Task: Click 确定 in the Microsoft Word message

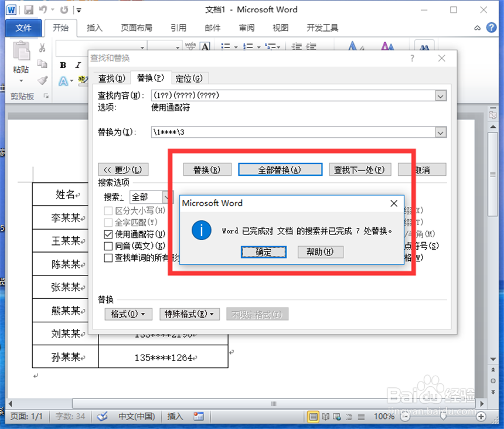Action: click(x=264, y=252)
